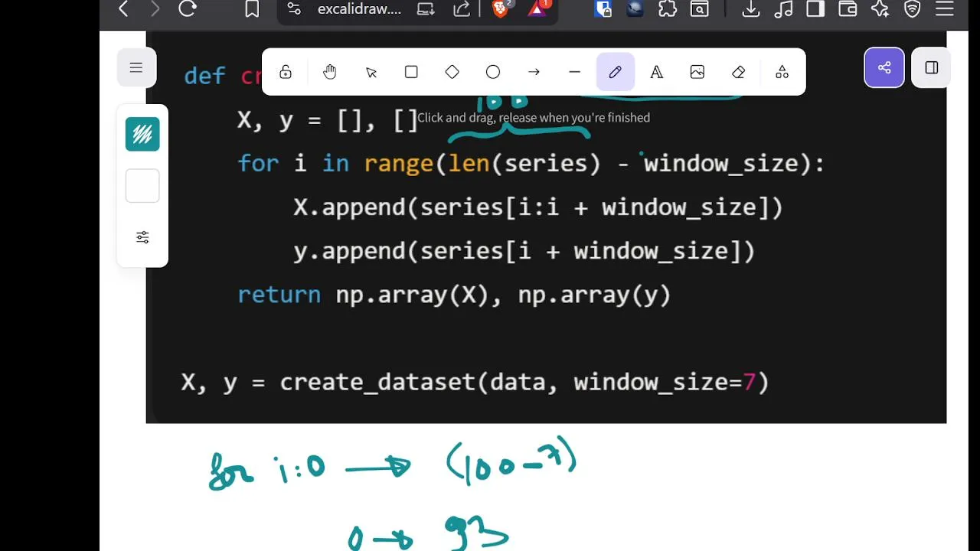Pick the white background color swatch

[x=142, y=186]
